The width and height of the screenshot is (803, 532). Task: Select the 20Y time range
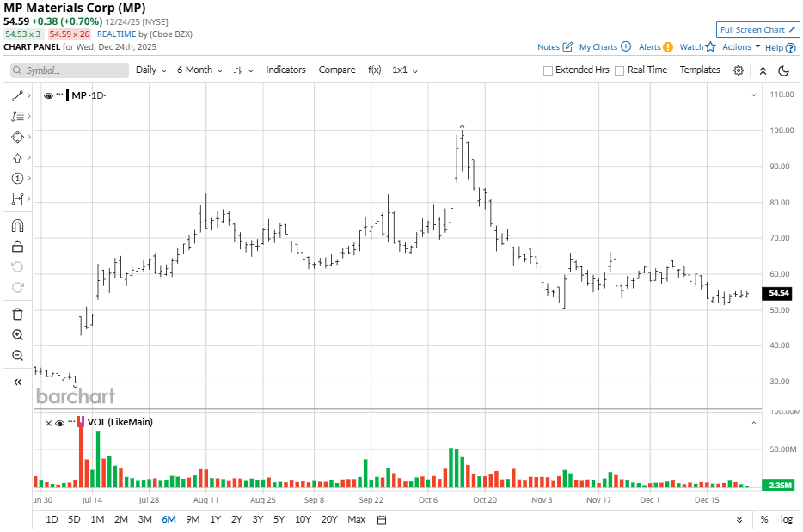pyautogui.click(x=329, y=519)
